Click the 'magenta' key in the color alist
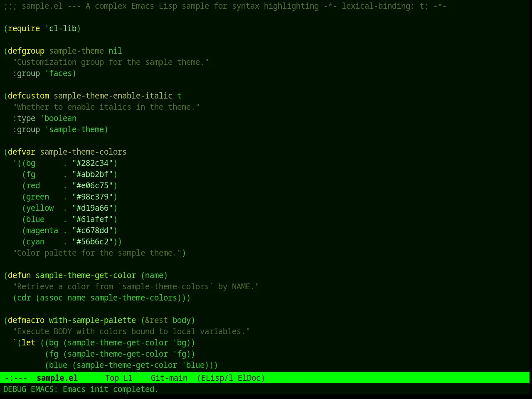 (42, 230)
